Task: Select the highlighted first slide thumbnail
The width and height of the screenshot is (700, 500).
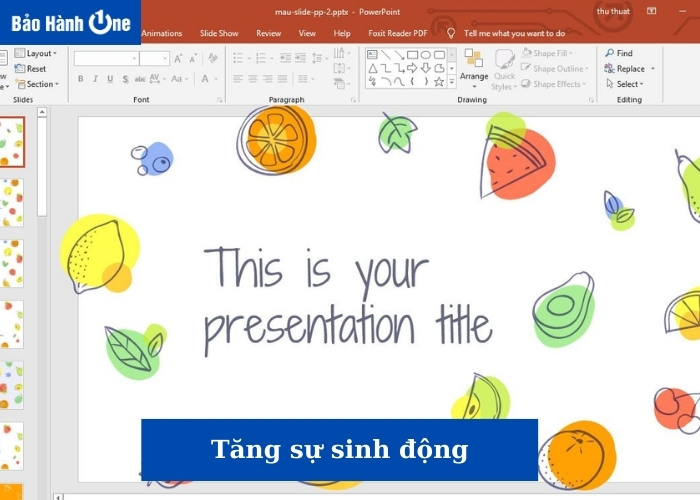Action: point(12,142)
